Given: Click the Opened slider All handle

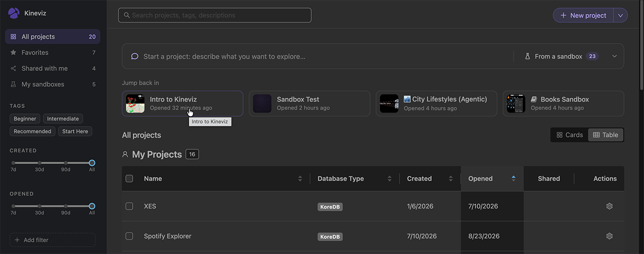Looking at the screenshot, I should (92, 206).
